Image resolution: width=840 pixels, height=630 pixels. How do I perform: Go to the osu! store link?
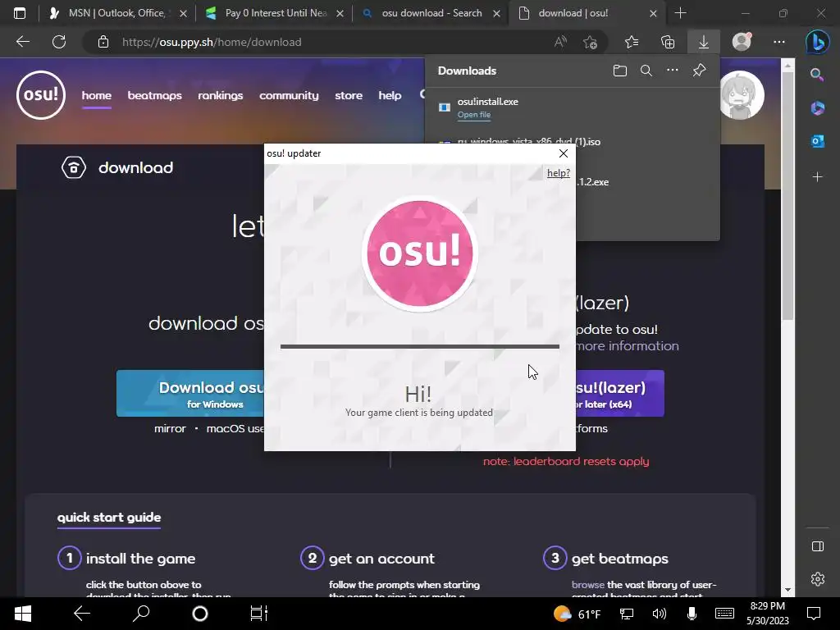click(x=349, y=95)
